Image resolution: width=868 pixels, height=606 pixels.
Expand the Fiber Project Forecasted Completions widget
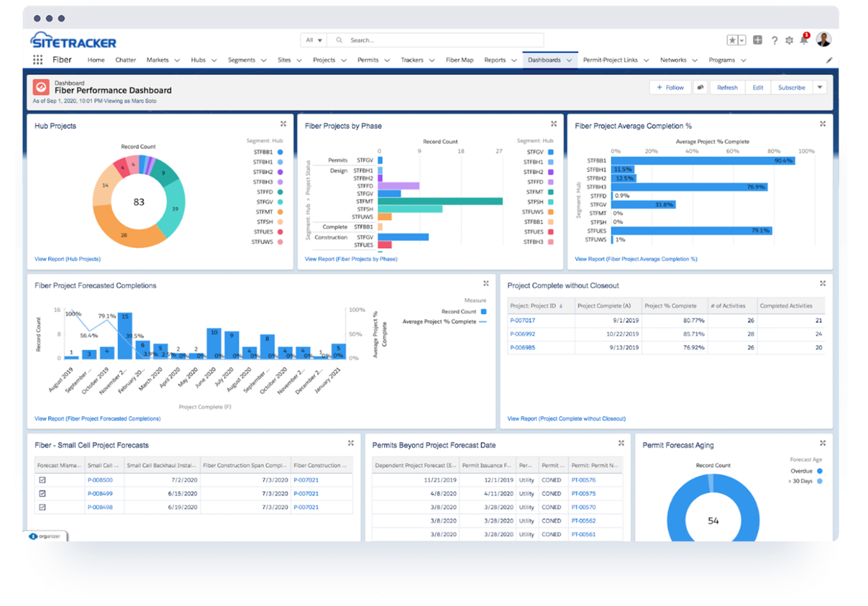coord(486,284)
